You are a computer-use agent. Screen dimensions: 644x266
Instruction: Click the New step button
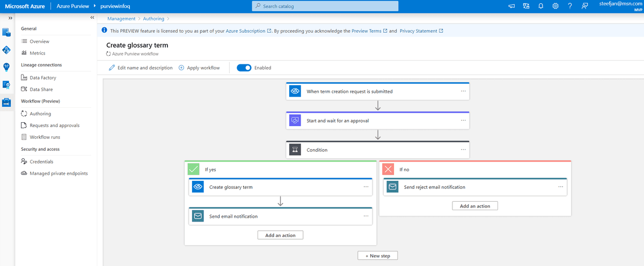point(378,256)
